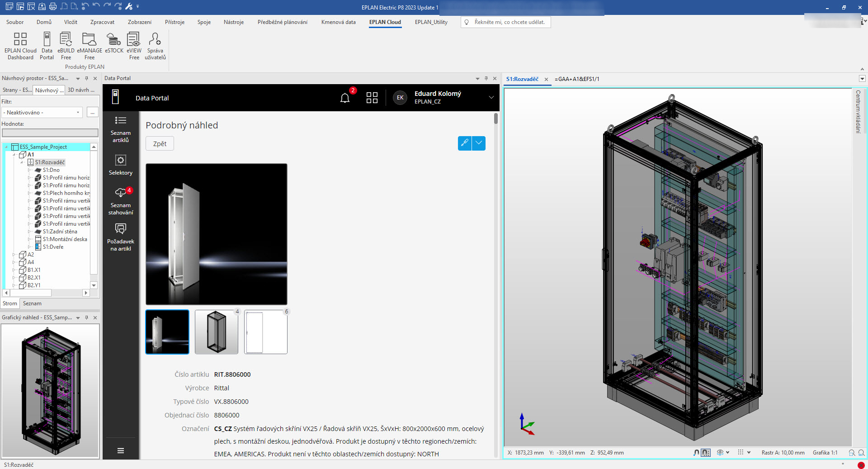
Task: Pin the Data Portal panel
Action: tap(486, 78)
